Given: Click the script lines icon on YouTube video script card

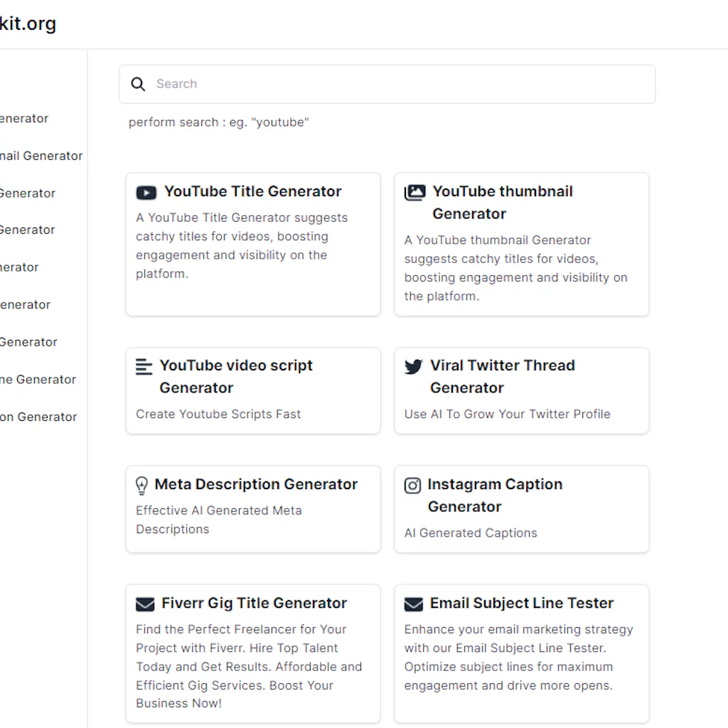Looking at the screenshot, I should [144, 366].
